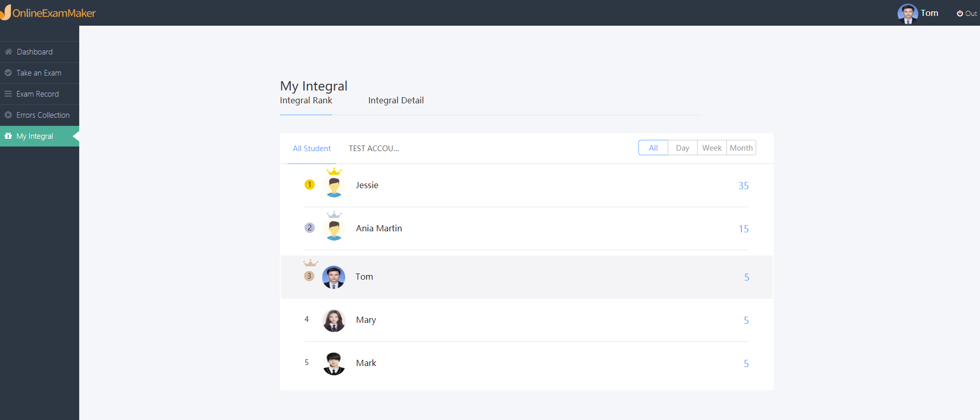Click the bronze rank 3 badge
The height and width of the screenshot is (420, 980).
(x=309, y=276)
